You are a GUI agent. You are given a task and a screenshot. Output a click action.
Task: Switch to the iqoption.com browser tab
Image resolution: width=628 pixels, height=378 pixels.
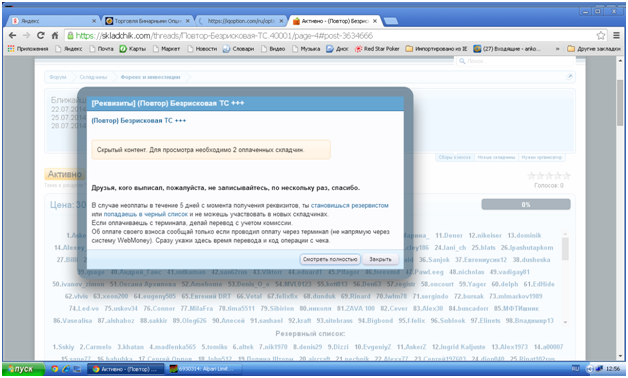point(241,21)
